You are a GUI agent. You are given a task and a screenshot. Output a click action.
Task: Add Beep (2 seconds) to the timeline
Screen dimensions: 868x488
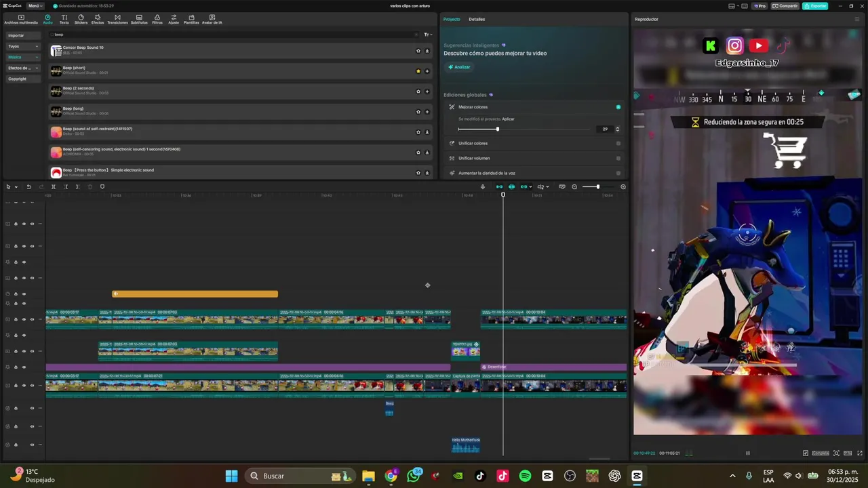427,91
